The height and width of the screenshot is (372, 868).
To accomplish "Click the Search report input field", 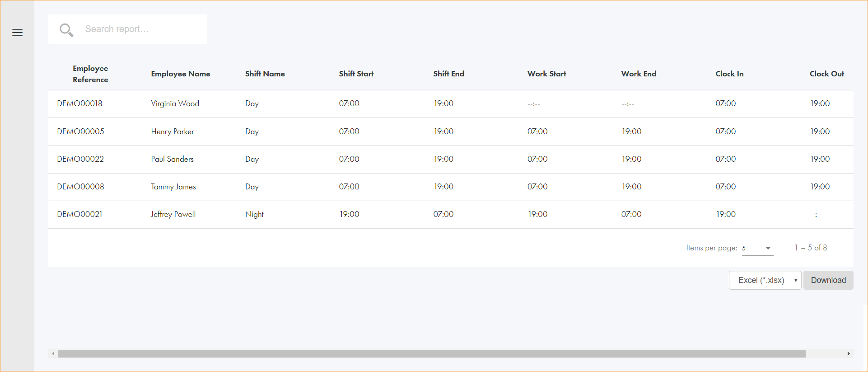I will point(140,29).
